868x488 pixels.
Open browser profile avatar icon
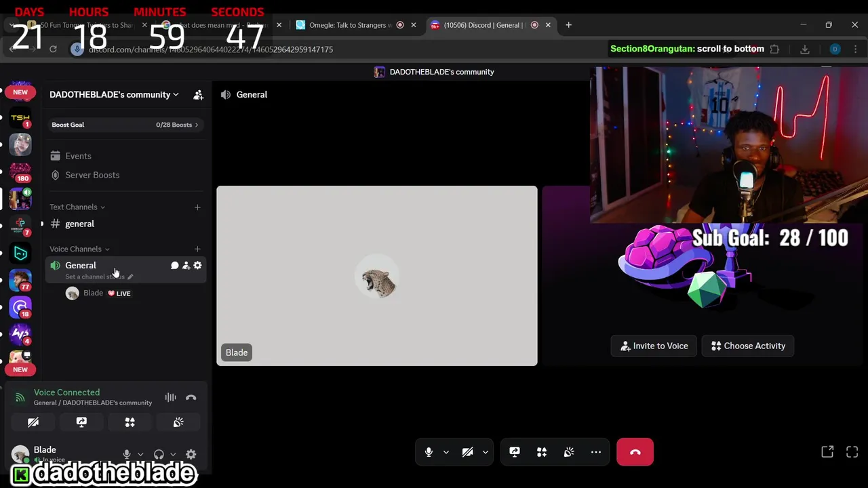(835, 49)
